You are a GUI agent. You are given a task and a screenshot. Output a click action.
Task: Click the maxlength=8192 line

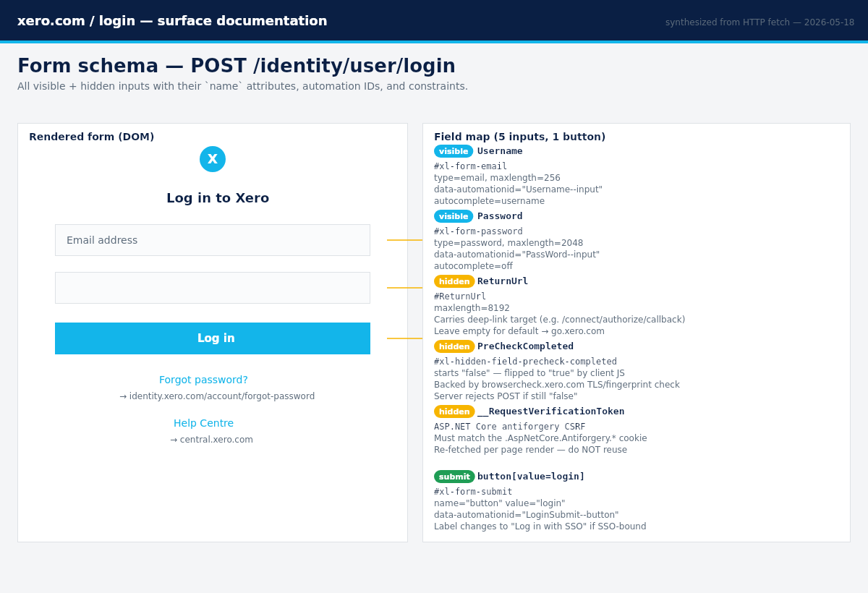pyautogui.click(x=472, y=308)
